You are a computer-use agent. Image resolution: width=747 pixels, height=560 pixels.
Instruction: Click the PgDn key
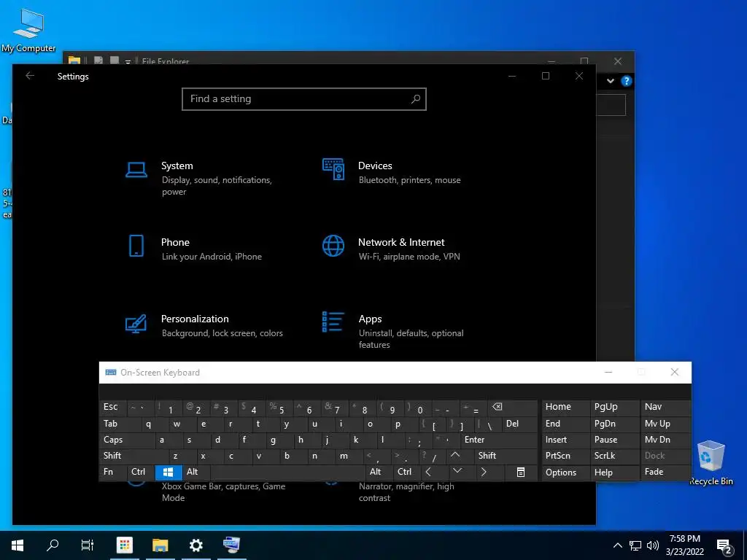[x=614, y=424]
